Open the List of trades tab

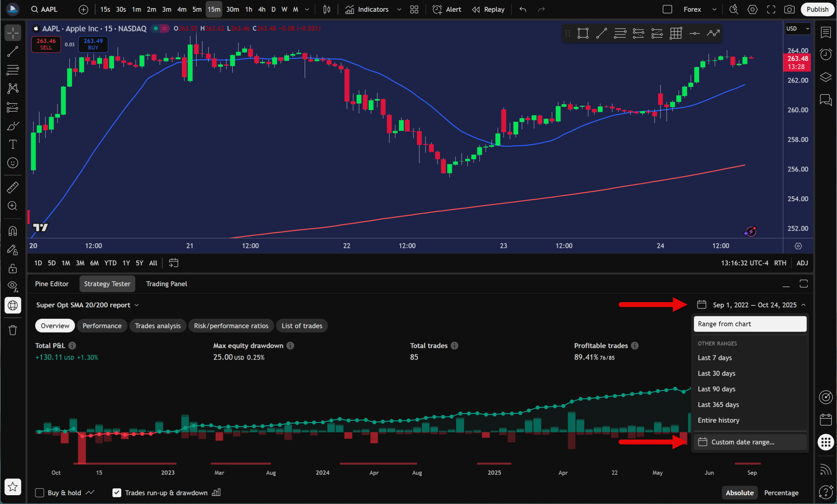302,326
